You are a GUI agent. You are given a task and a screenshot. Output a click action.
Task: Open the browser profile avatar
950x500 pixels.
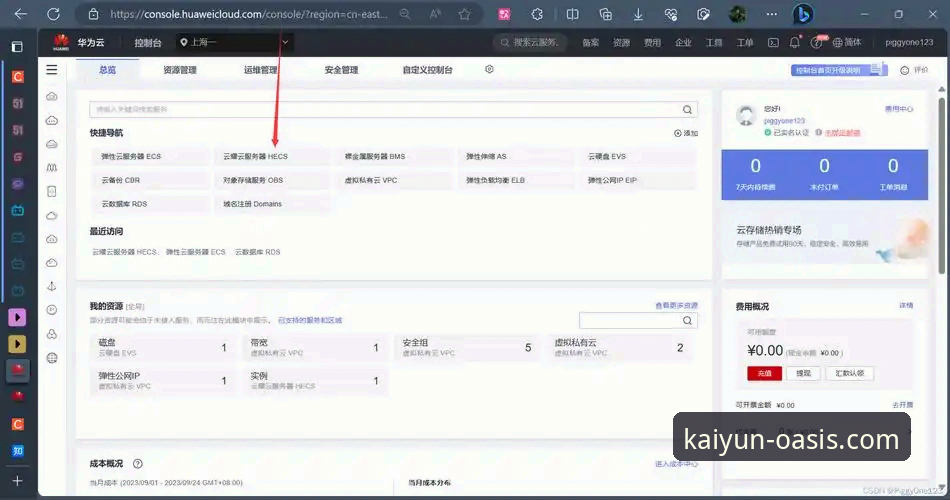coord(737,14)
